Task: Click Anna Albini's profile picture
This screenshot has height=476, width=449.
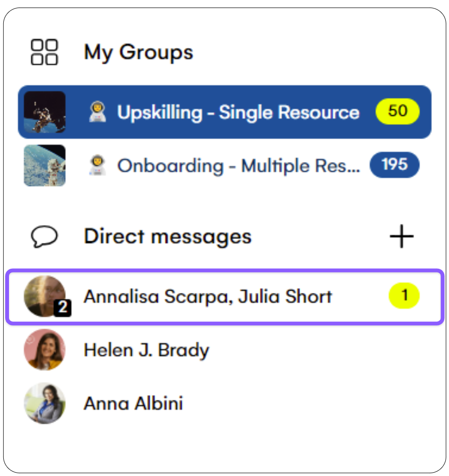Action: (x=44, y=403)
